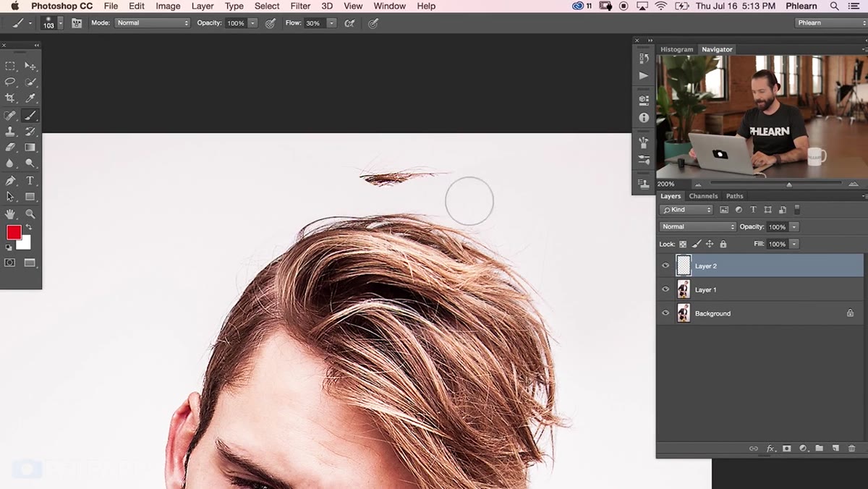Click the fx add layer style button
868x489 pixels.
(770, 448)
